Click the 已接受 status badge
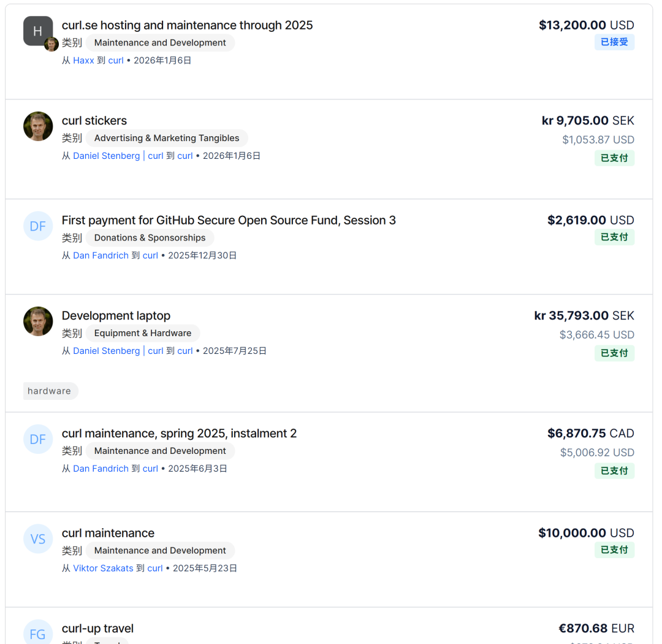Viewport: 662px width, 644px height. (x=614, y=42)
